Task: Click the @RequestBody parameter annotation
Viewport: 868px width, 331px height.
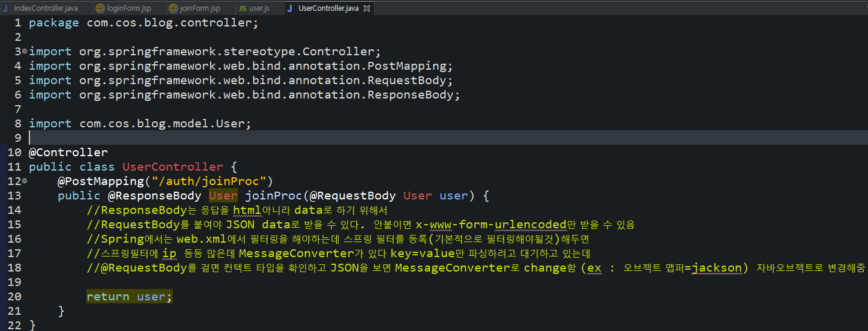Action: point(352,196)
